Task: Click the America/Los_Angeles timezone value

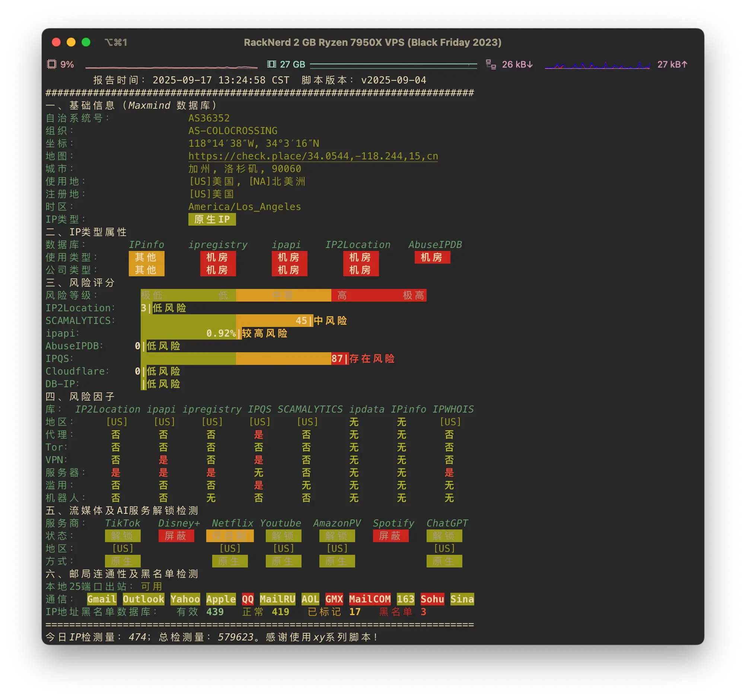Action: point(245,207)
